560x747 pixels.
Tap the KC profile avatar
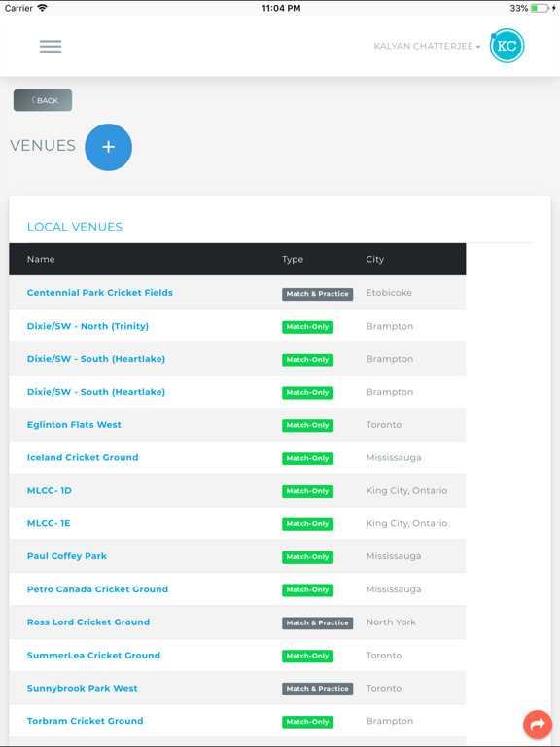pos(507,46)
